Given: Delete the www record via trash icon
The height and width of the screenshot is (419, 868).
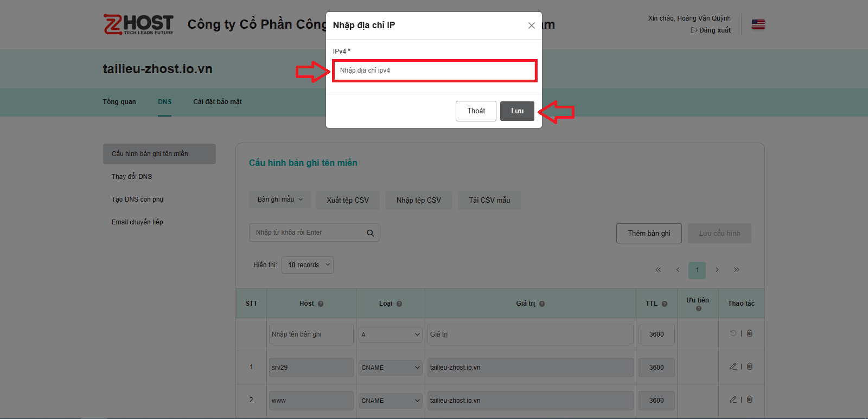Looking at the screenshot, I should (749, 399).
